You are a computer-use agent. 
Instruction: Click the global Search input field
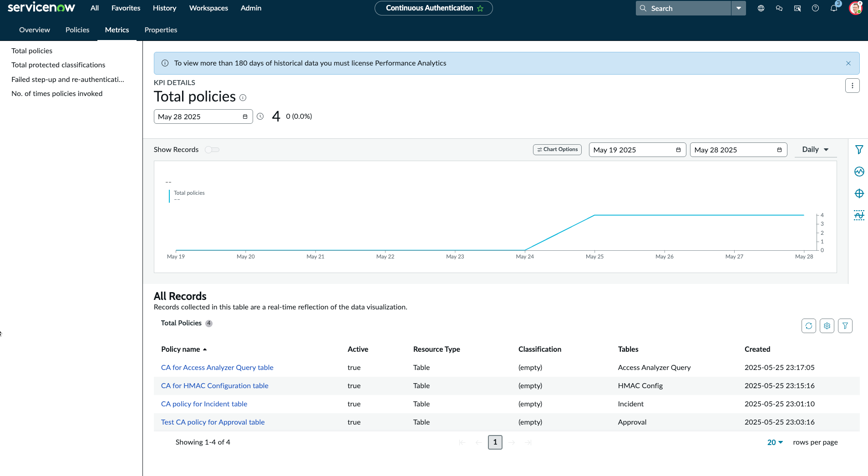(683, 8)
